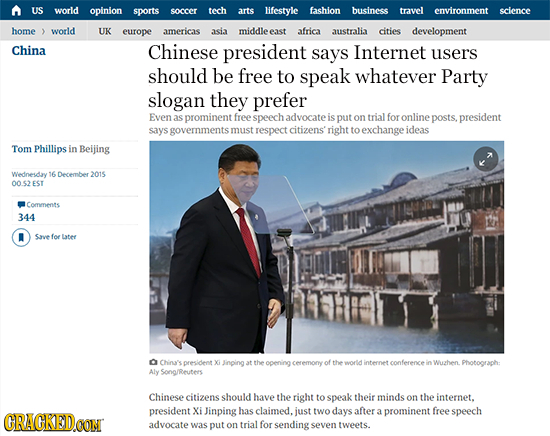Click the home breadcrumb link

click(24, 31)
